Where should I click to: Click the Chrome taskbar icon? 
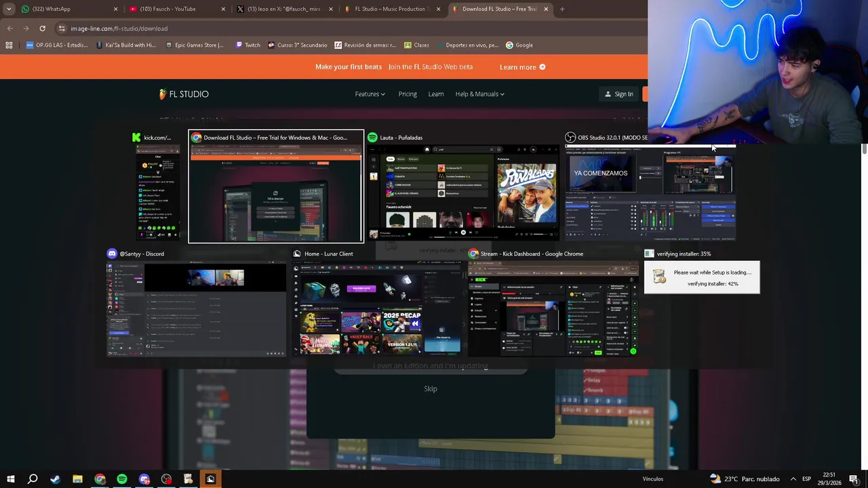click(x=100, y=479)
